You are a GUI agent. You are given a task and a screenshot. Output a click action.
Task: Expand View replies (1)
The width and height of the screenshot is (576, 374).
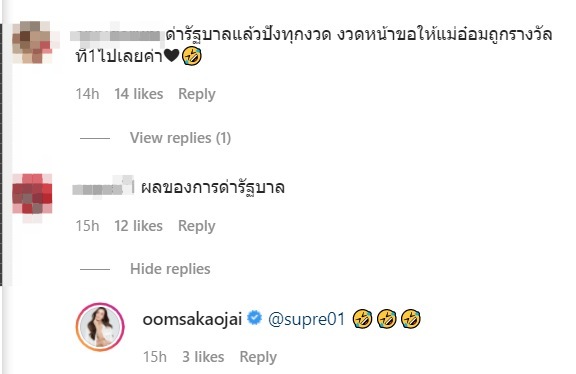pyautogui.click(x=180, y=138)
